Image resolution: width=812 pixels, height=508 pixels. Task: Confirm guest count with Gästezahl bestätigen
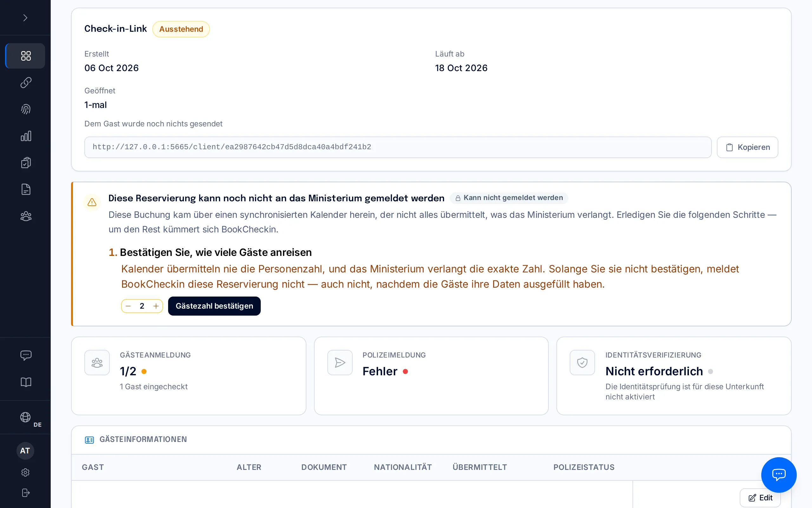pos(214,306)
